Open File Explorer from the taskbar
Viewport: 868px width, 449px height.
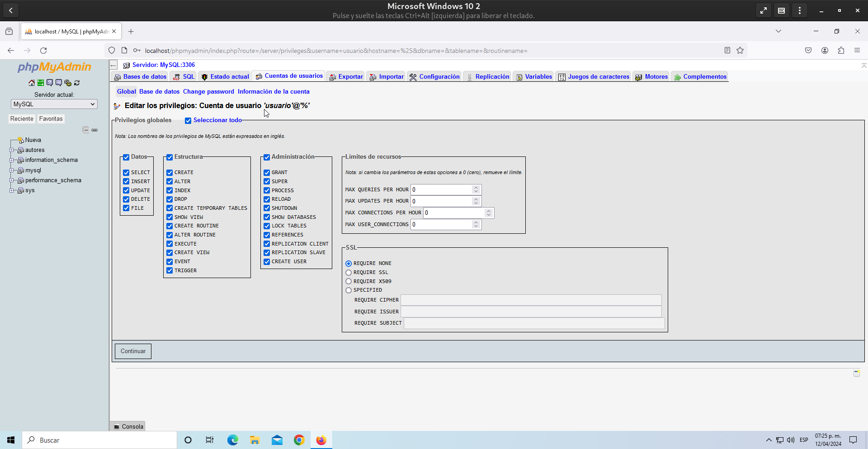[255, 440]
